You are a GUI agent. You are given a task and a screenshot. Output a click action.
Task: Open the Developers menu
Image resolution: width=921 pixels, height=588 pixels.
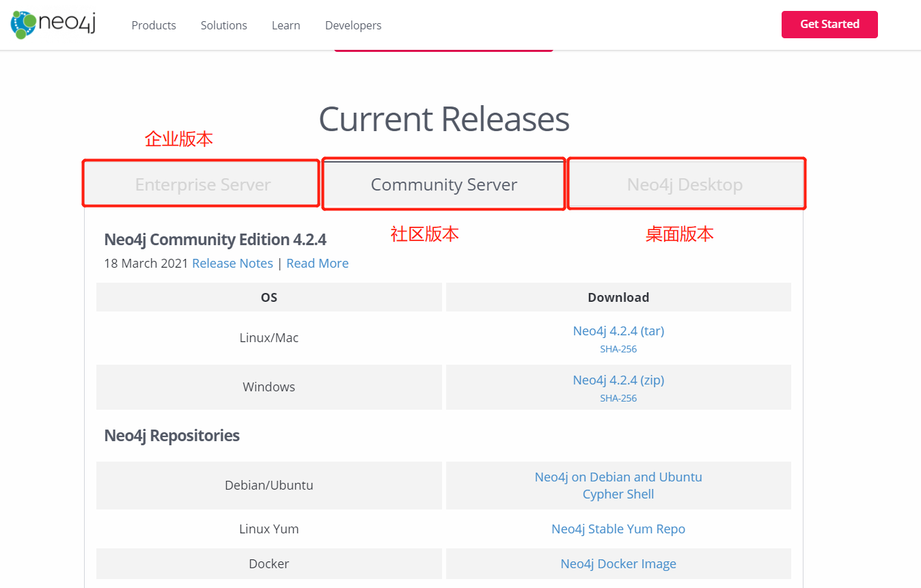(x=353, y=25)
